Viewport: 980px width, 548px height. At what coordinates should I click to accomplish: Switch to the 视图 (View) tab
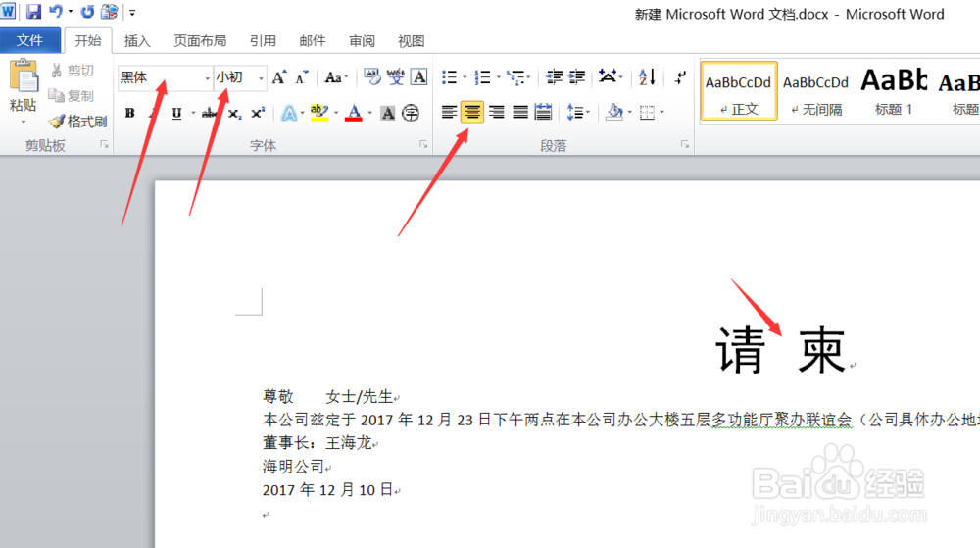point(412,41)
